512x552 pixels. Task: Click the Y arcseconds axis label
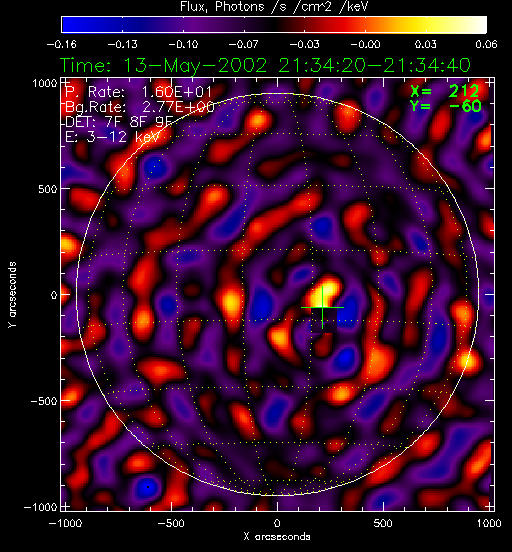(12, 295)
